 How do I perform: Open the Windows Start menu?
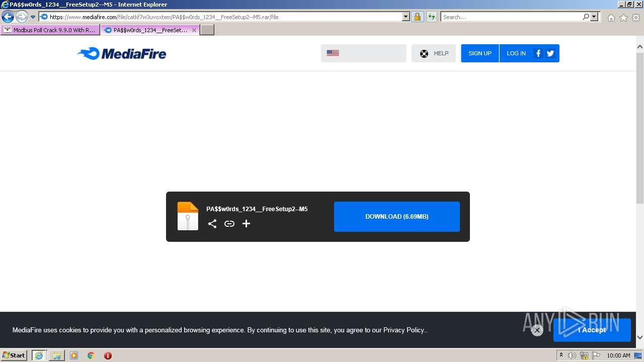point(14,355)
